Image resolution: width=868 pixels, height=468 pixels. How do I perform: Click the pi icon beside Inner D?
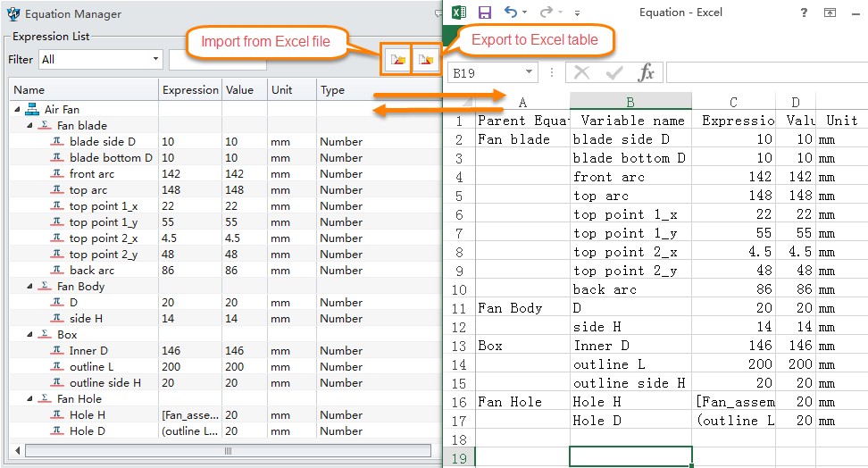click(57, 350)
